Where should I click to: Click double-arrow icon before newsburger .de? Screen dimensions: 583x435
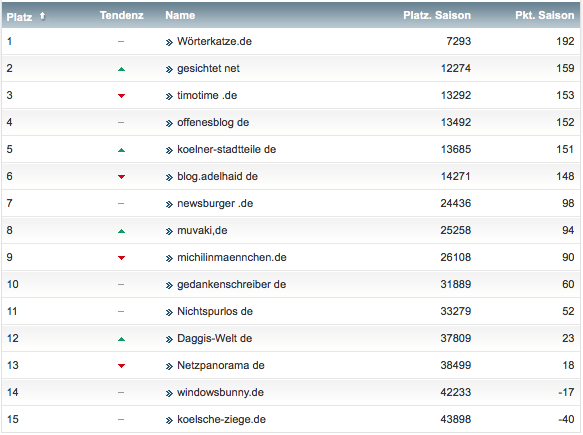click(169, 204)
